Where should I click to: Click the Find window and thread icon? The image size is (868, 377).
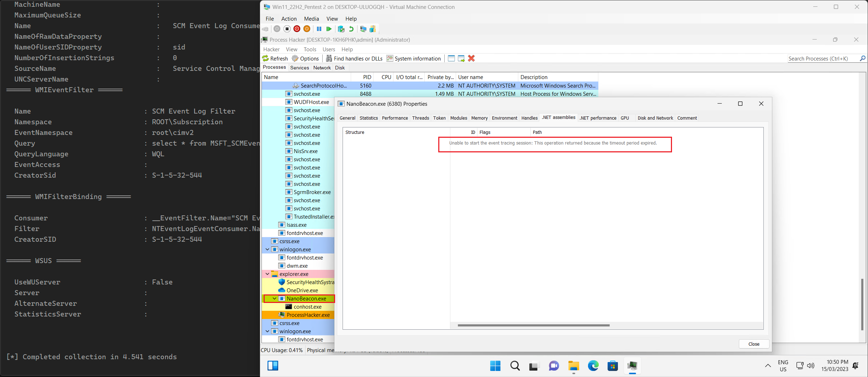coord(461,58)
